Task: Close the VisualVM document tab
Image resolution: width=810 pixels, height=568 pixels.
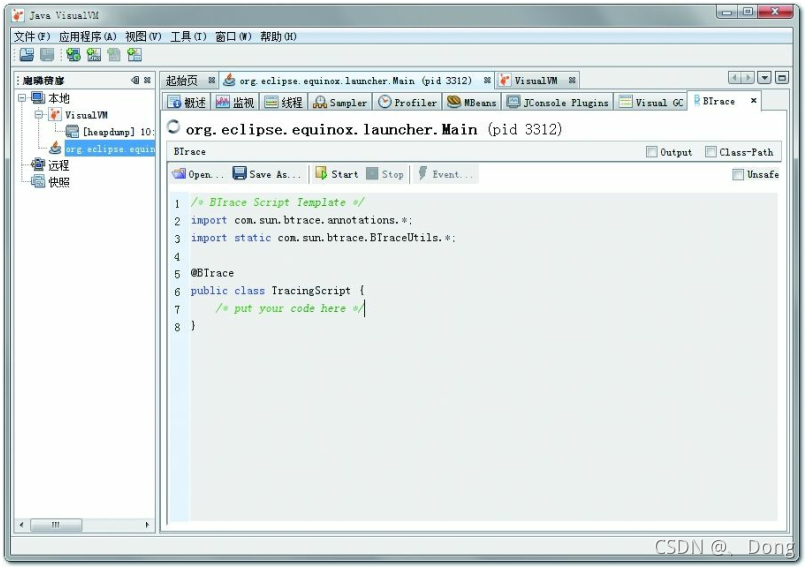Action: point(572,80)
